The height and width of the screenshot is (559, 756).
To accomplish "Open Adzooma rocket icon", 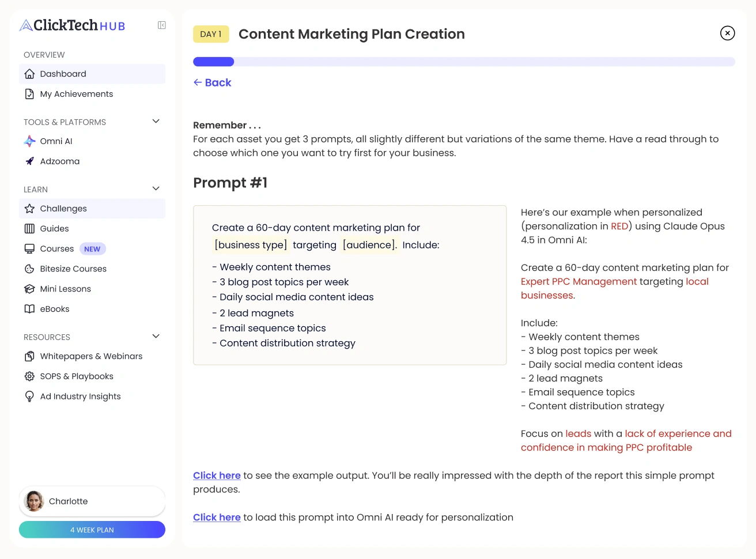I will click(x=29, y=161).
